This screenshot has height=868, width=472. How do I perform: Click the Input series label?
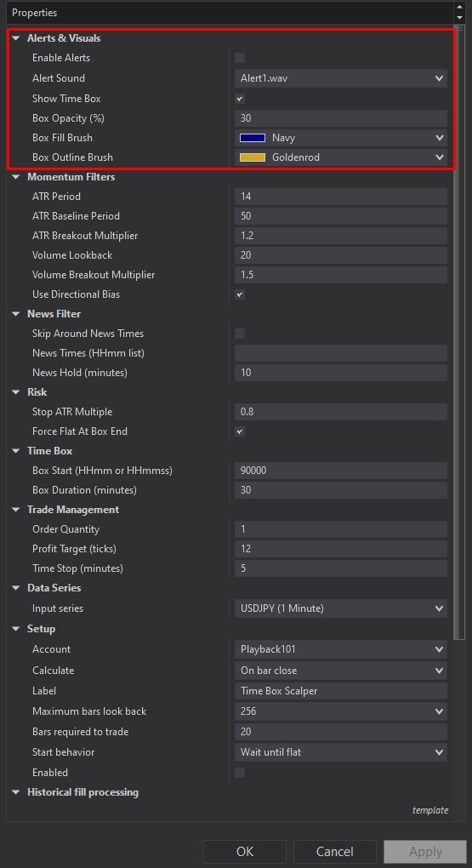point(58,608)
